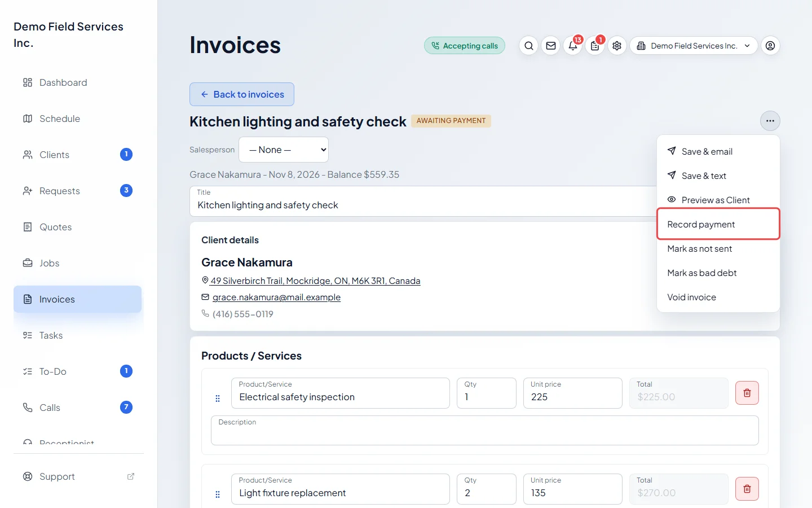
Task: Select Save & email from menu
Action: [718, 151]
